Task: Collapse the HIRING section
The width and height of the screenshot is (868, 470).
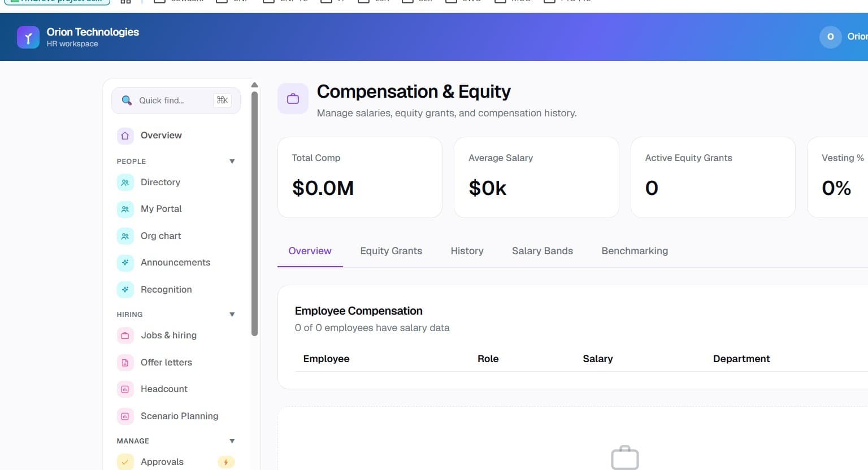Action: click(232, 315)
